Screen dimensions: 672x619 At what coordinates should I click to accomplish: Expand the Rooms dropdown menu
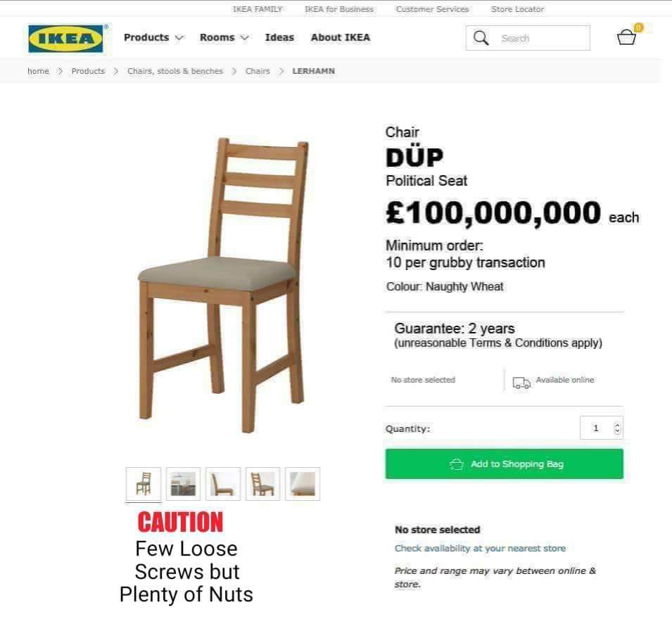(x=224, y=38)
